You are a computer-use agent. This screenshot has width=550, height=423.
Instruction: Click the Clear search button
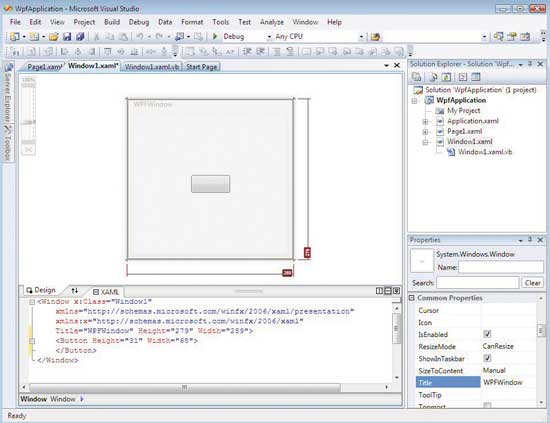pyautogui.click(x=532, y=283)
